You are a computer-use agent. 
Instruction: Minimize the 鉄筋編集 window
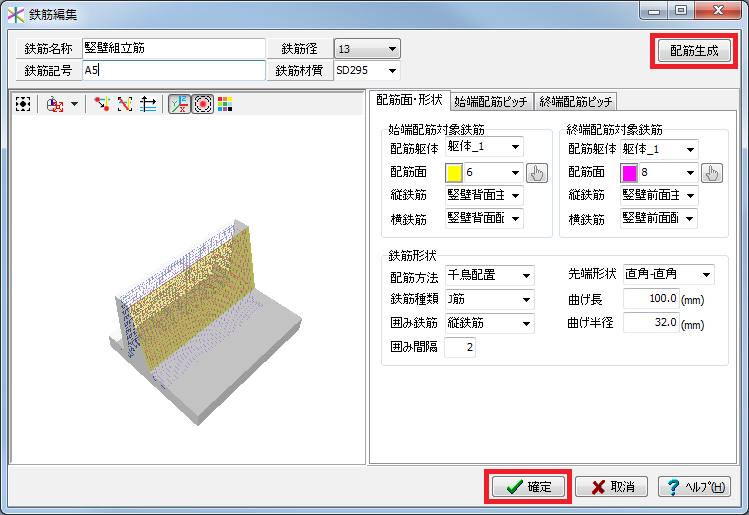654,11
